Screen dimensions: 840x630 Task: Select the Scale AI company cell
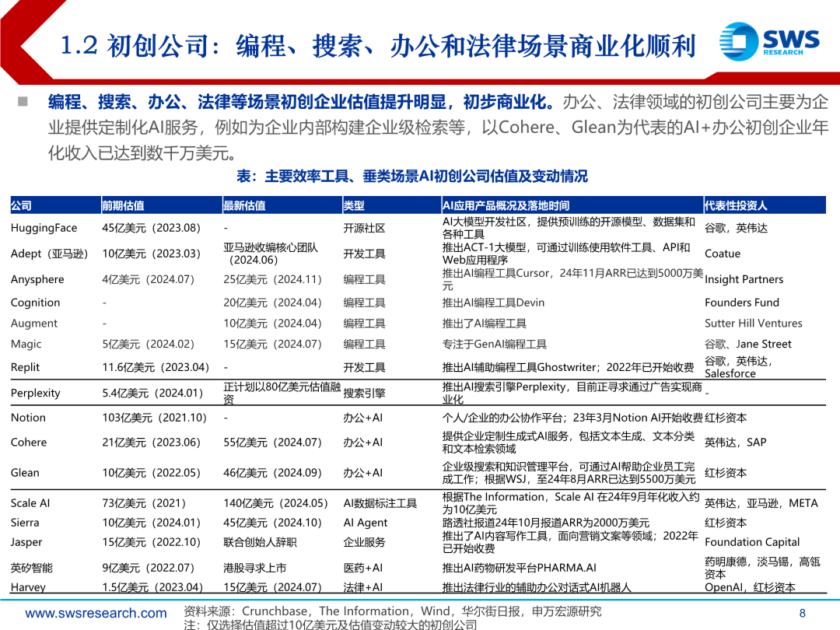click(30, 503)
